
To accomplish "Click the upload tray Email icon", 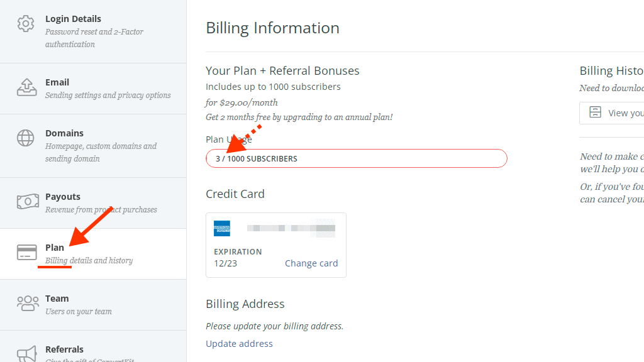I will (x=26, y=87).
